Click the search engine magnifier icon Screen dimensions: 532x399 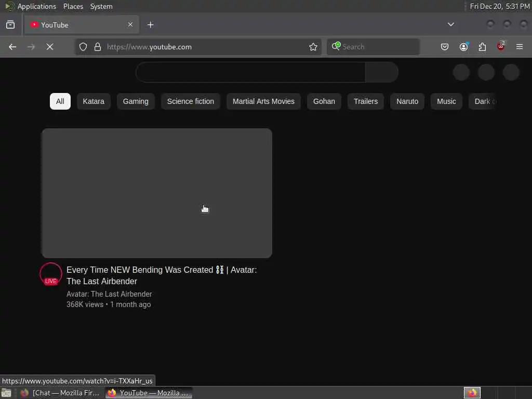tap(336, 46)
